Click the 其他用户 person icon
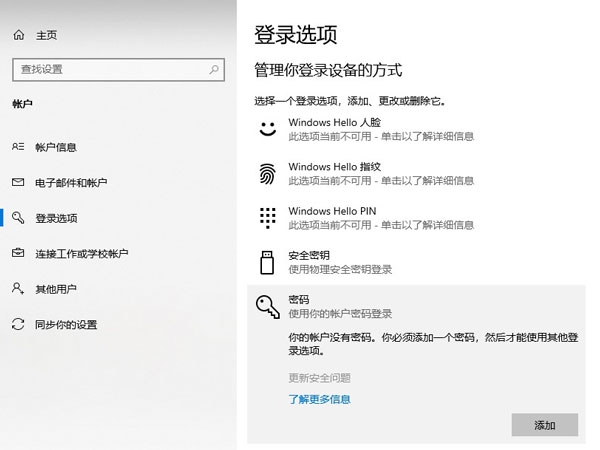Screen dimensions: 600x450 point(17,289)
